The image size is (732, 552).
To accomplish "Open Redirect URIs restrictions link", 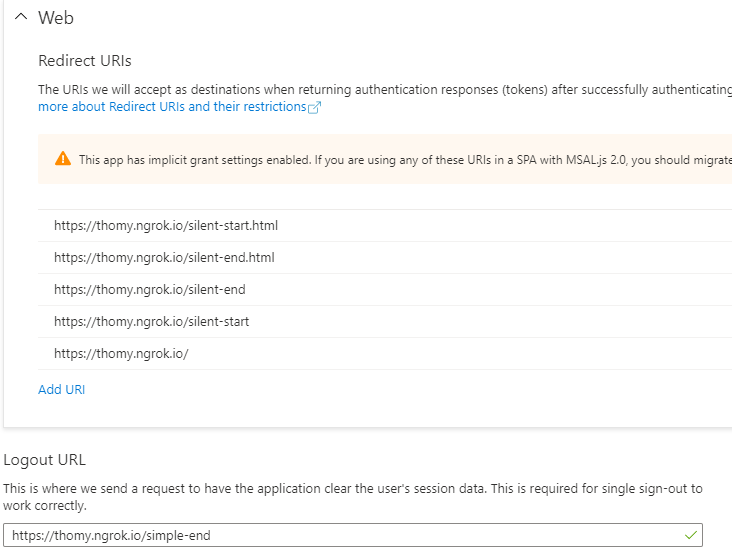I will tap(172, 106).
